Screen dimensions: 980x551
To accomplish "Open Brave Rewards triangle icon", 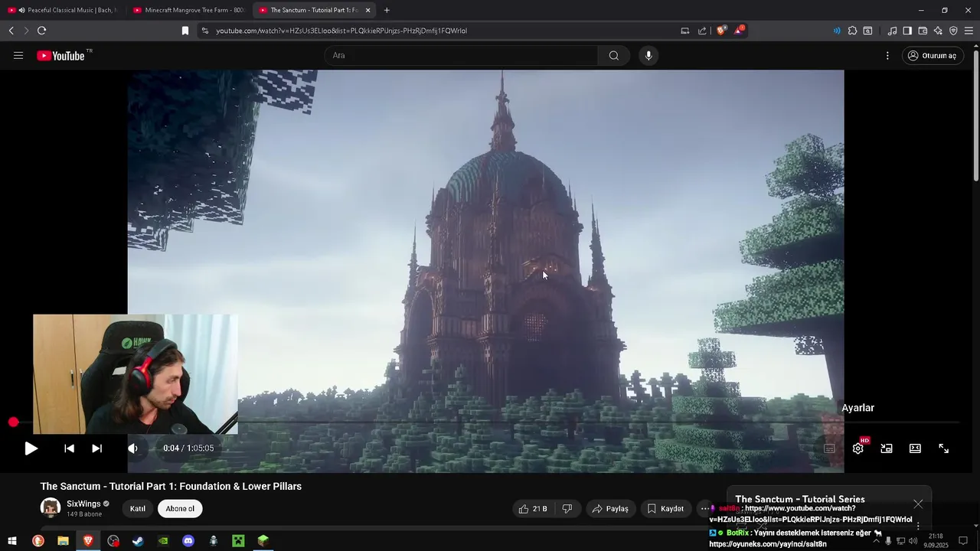I will (739, 31).
